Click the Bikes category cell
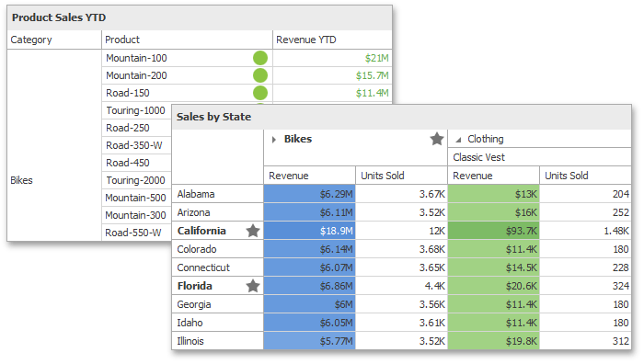 [x=54, y=180]
